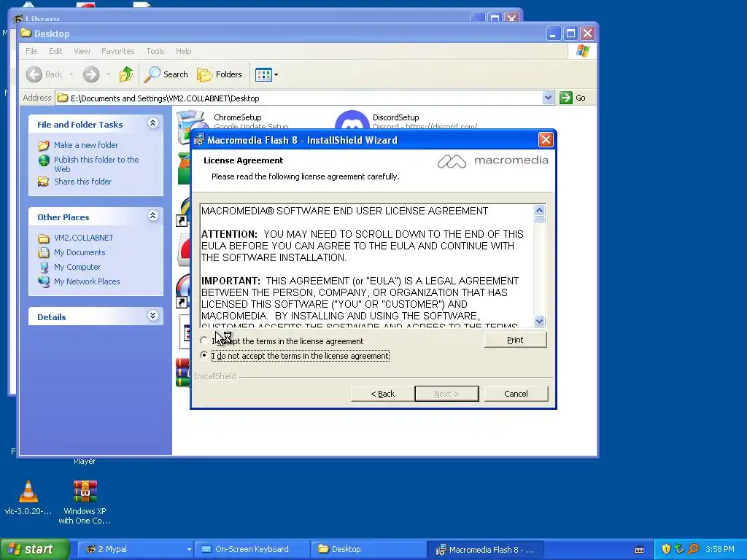This screenshot has width=747, height=560.
Task: Click the Back button in InstallShield Wizard
Action: [382, 394]
